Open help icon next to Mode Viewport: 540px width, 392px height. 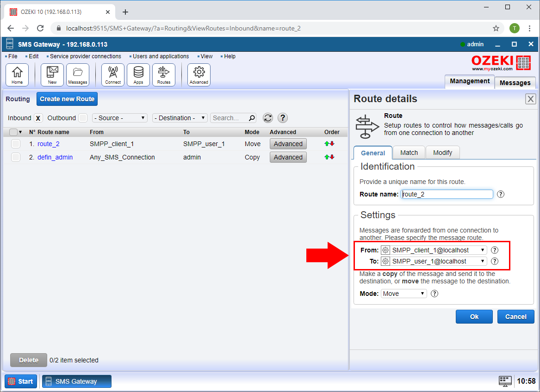434,294
